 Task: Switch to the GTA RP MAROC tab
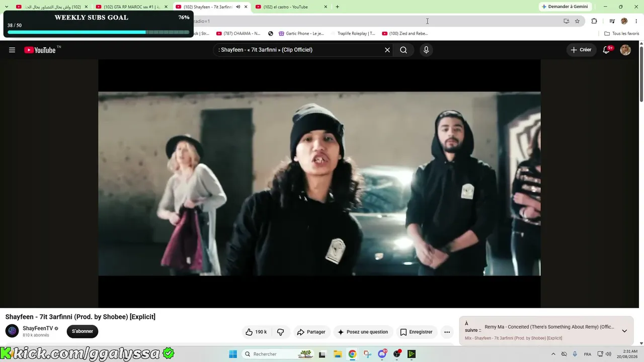coord(132,7)
